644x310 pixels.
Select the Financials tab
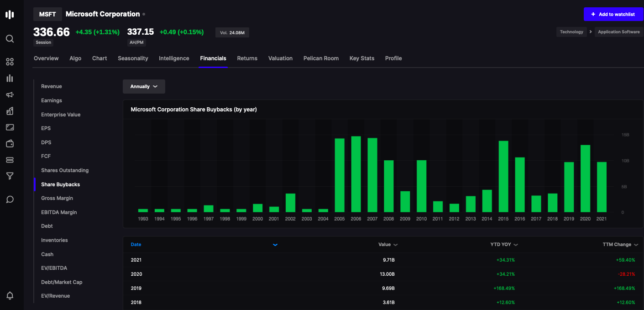[x=213, y=58]
